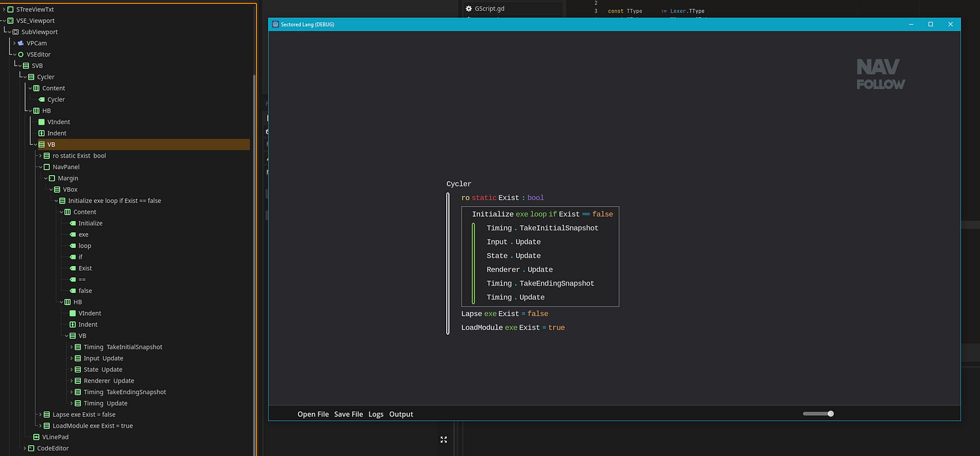This screenshot has width=980, height=456.
Task: Click the Save File button
Action: pos(348,414)
